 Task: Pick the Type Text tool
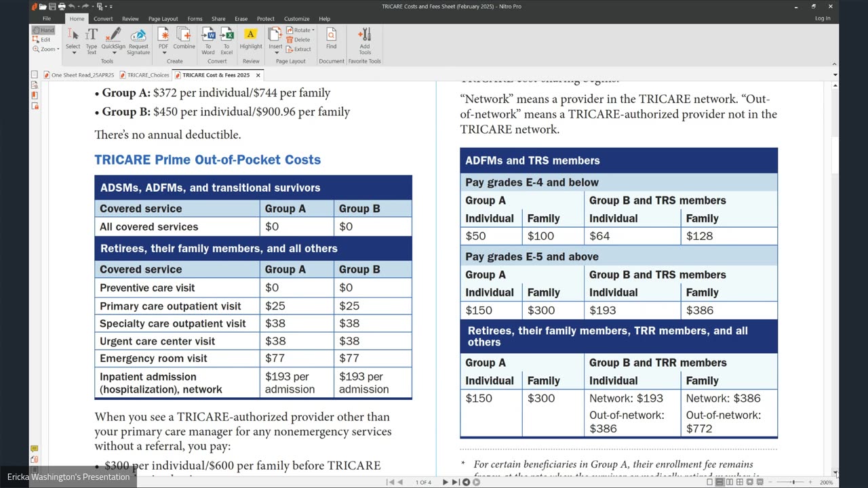(x=92, y=41)
